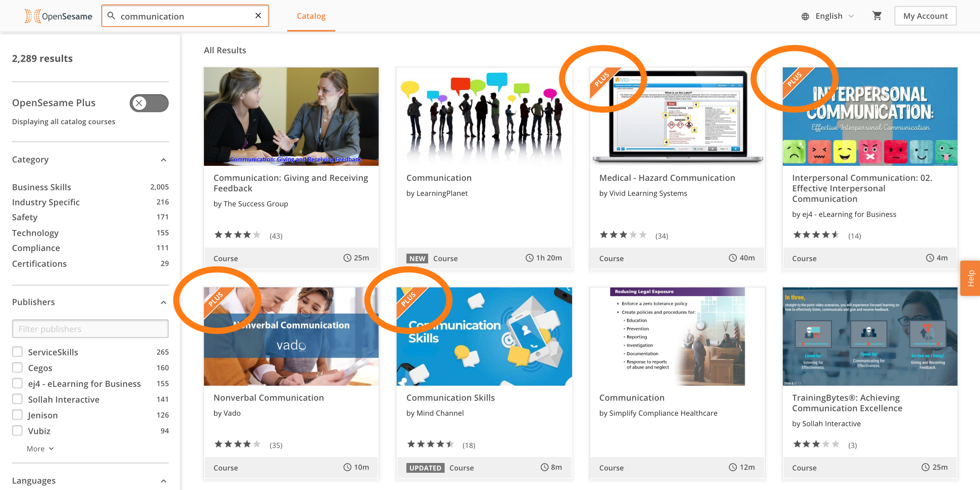Collapse the Category section
This screenshot has height=490, width=980.
click(x=163, y=160)
